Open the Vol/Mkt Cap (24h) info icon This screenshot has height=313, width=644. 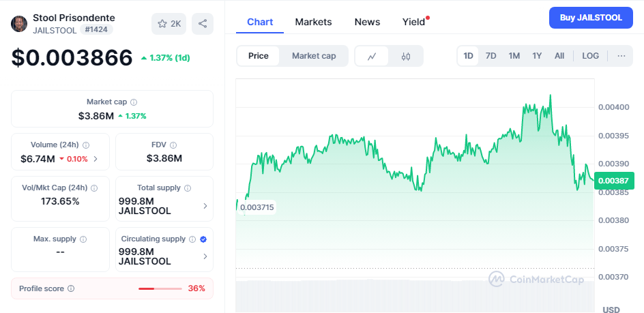click(94, 188)
